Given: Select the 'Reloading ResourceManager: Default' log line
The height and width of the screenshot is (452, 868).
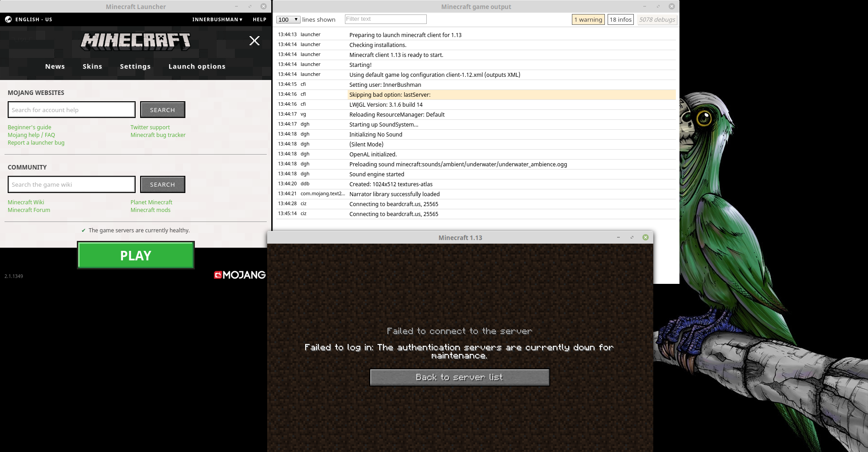Looking at the screenshot, I should (x=476, y=114).
